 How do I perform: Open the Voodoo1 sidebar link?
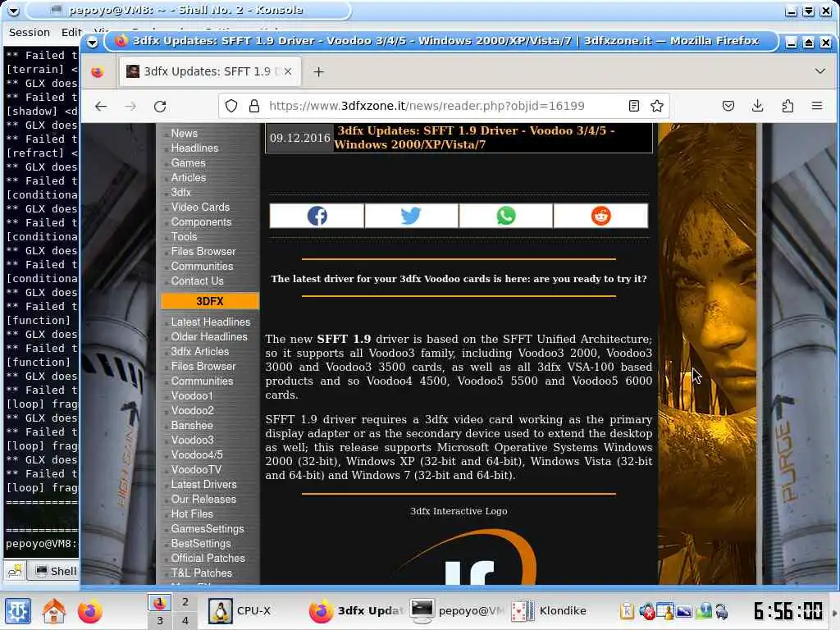[x=192, y=396]
